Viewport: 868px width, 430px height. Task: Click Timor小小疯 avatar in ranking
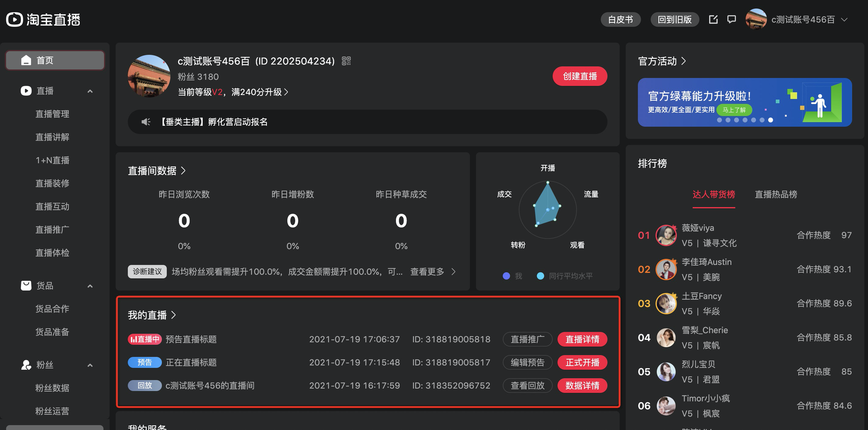coord(666,406)
